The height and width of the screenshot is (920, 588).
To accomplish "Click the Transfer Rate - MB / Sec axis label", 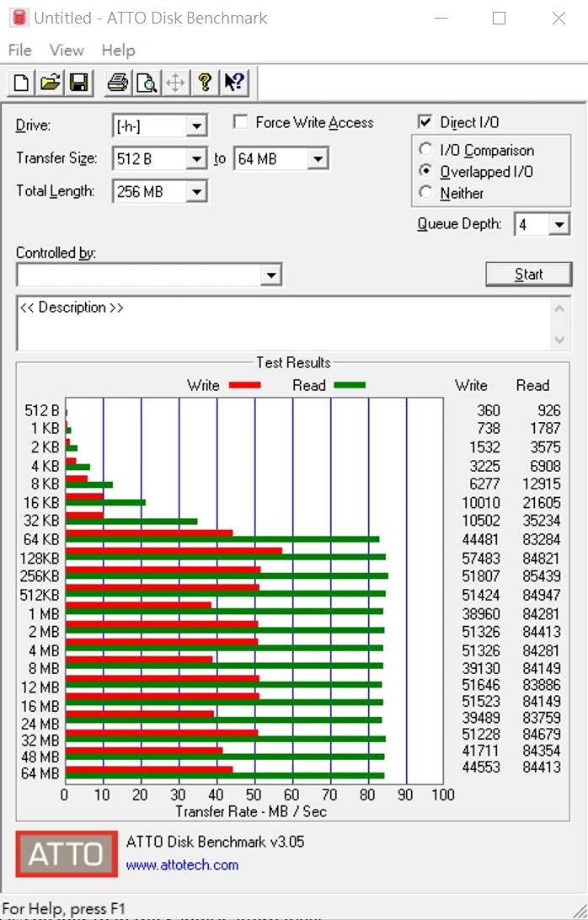I will [x=250, y=811].
